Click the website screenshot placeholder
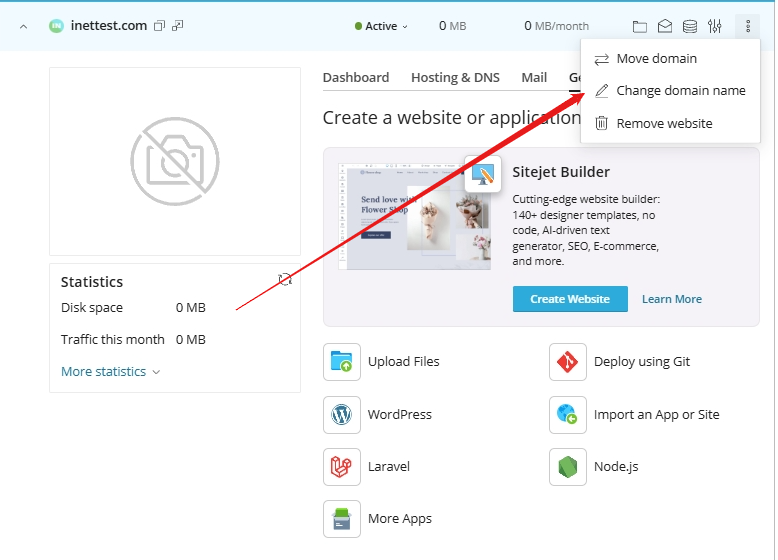 coord(175,162)
